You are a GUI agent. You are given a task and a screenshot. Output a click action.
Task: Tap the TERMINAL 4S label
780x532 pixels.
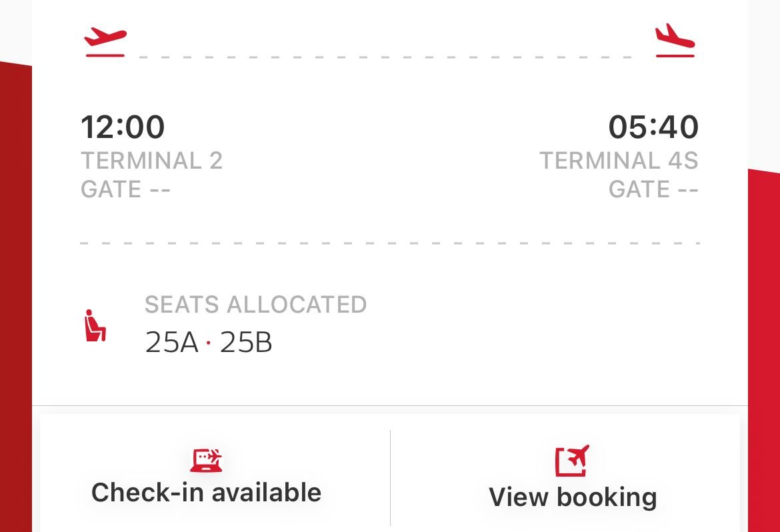coord(619,161)
